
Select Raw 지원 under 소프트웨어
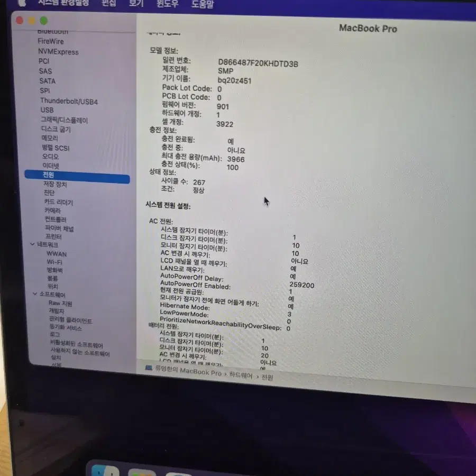pos(60,303)
